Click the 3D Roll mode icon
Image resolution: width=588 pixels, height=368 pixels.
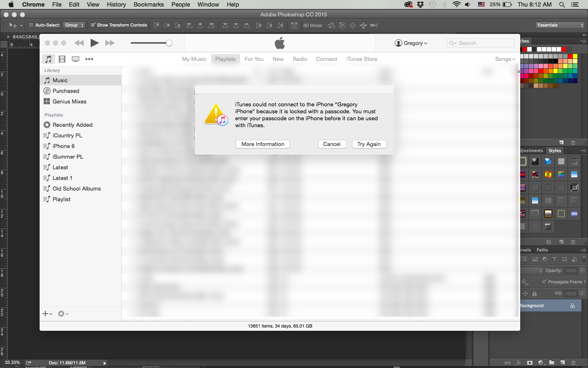(342, 25)
